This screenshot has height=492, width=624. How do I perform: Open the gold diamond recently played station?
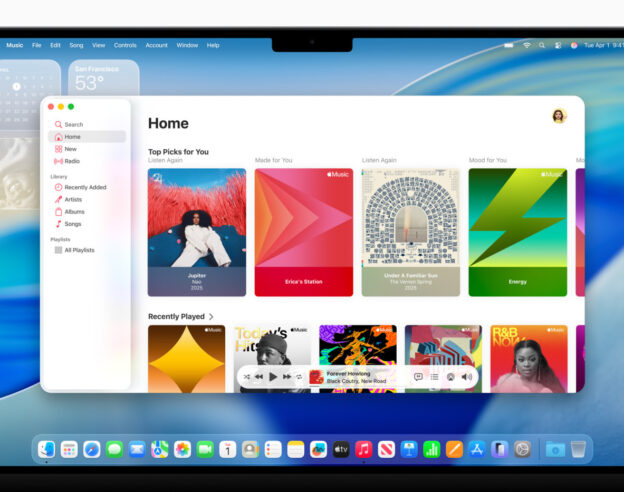(x=187, y=359)
